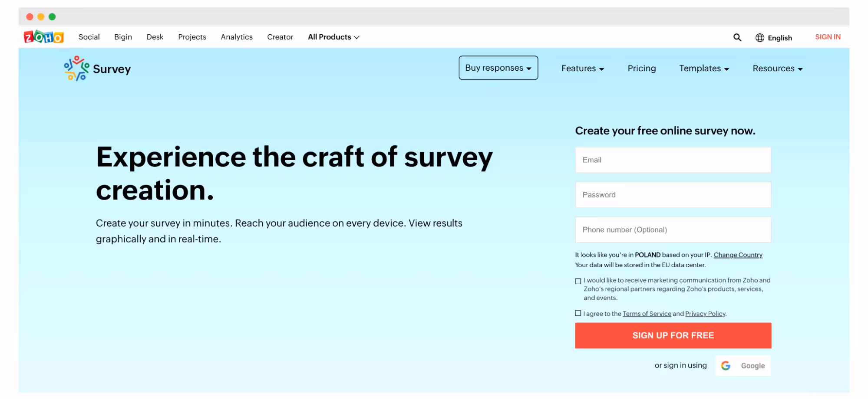Click the 'Create your survey in minutes' paragraph
The width and height of the screenshot is (868, 400).
tap(279, 231)
